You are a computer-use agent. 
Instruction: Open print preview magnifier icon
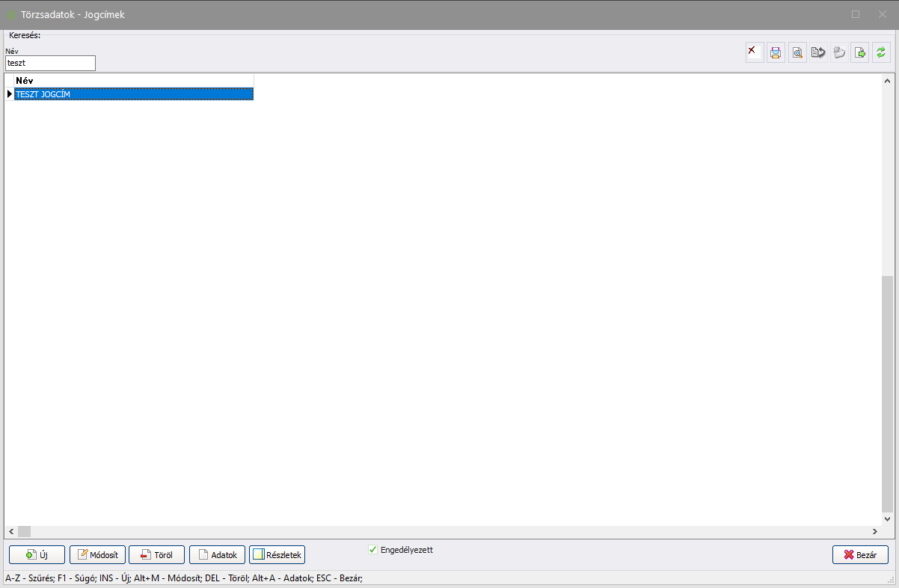point(797,52)
